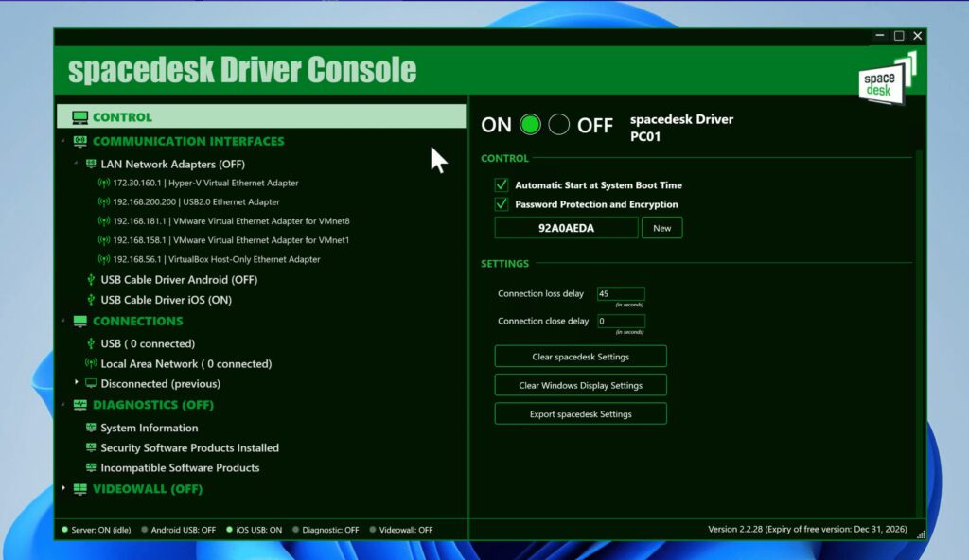Expand the VIDEOWALL section
Image resolution: width=969 pixels, height=560 pixels.
63,488
